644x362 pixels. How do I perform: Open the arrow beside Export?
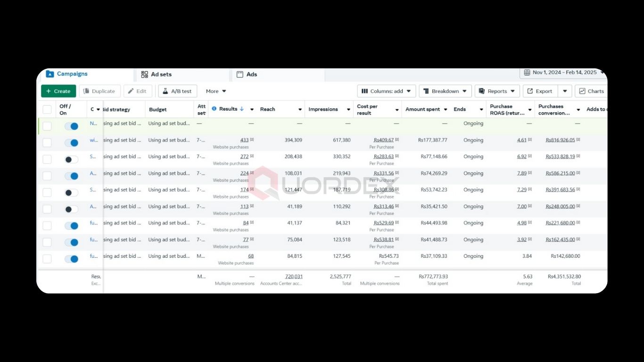tap(565, 91)
